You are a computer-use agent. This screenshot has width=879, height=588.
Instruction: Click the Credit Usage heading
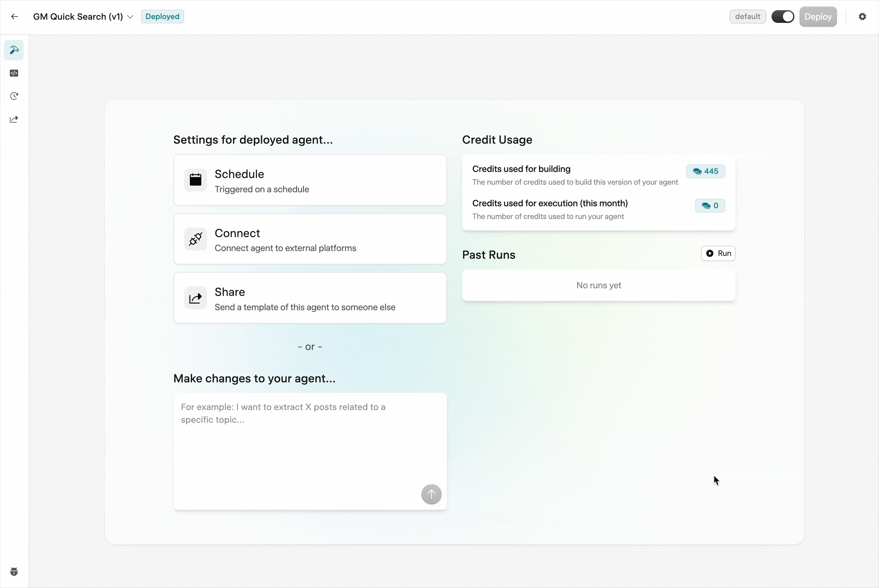click(497, 140)
